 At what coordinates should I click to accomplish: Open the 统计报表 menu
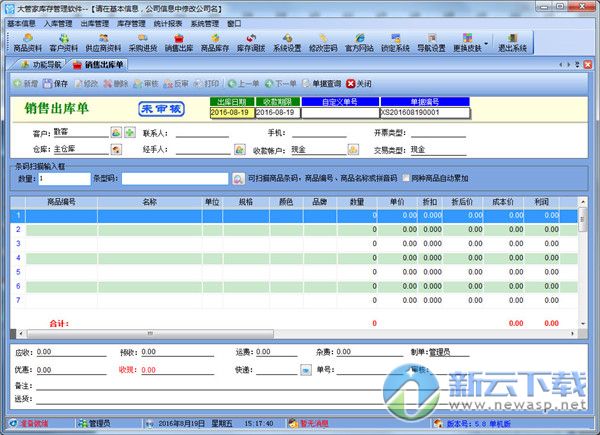tap(168, 24)
